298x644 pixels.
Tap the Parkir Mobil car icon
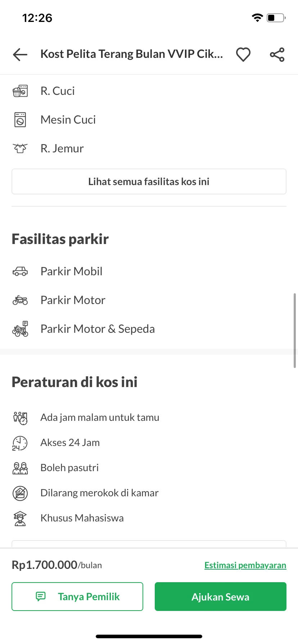click(20, 271)
